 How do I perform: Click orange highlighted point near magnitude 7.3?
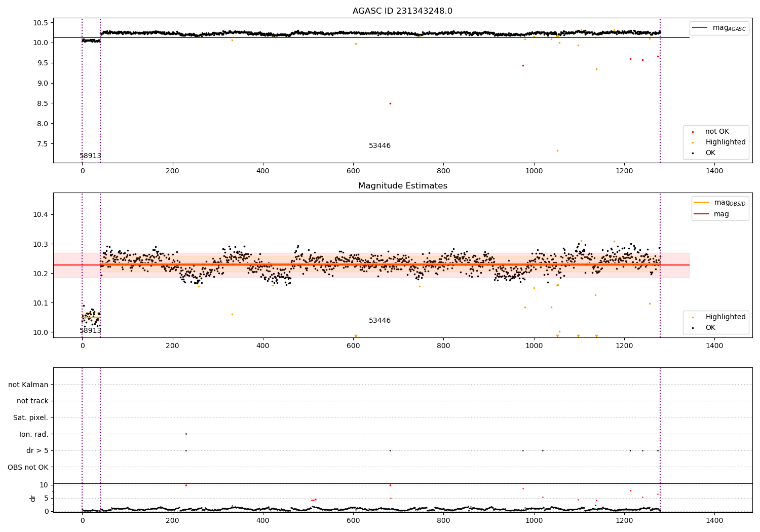click(557, 150)
